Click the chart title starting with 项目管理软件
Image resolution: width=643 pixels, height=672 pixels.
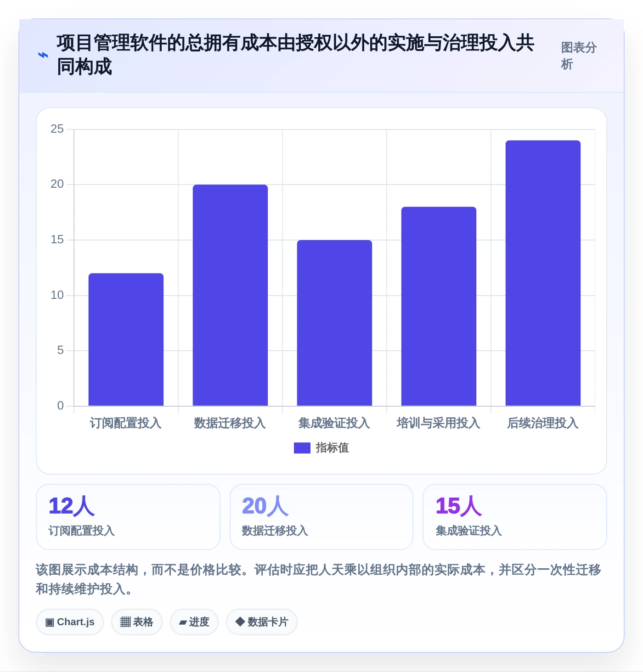[x=295, y=55]
